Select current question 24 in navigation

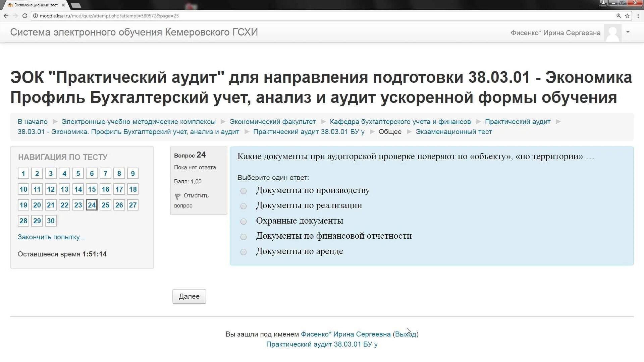(92, 205)
